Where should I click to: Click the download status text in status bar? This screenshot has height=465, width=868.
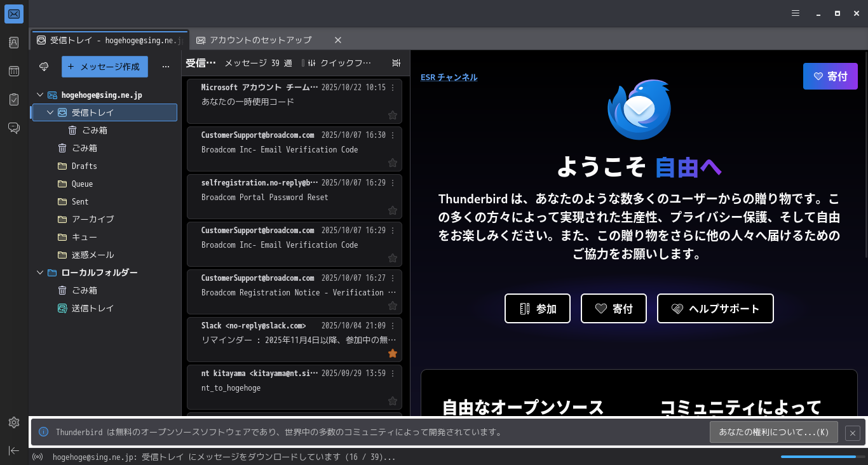tap(224, 457)
